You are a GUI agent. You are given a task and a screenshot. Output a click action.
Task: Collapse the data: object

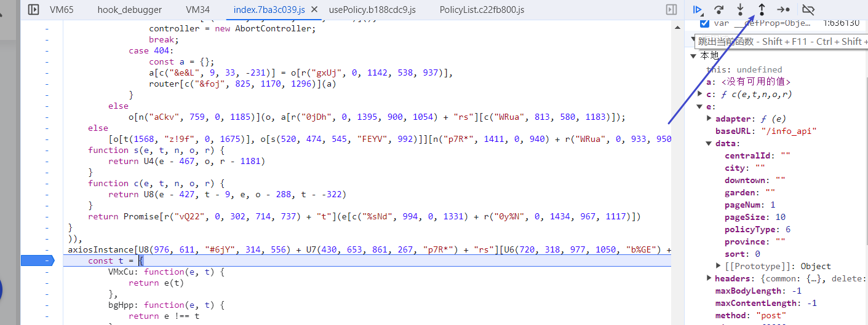710,143
